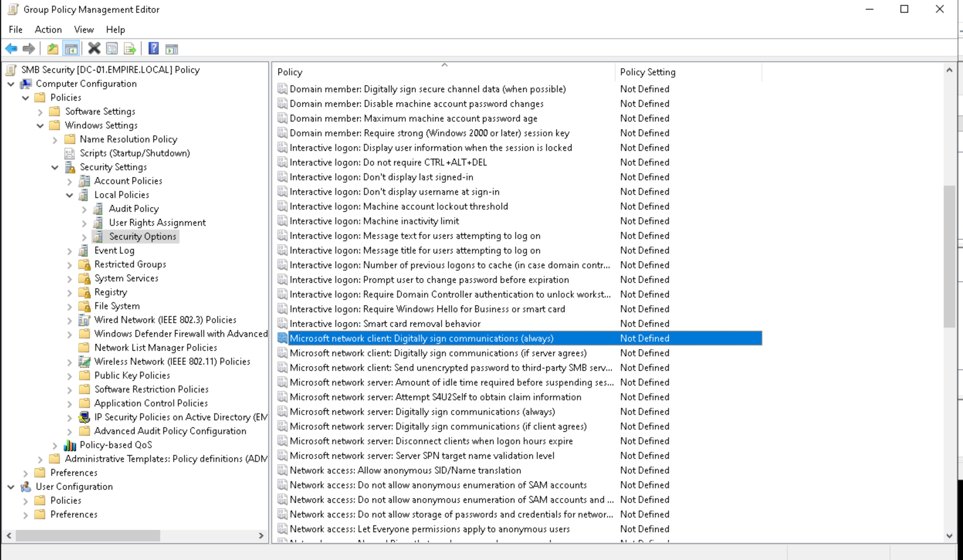Click the tree pane horizontal scrollbar right arrow
963x560 pixels.
coord(261,536)
